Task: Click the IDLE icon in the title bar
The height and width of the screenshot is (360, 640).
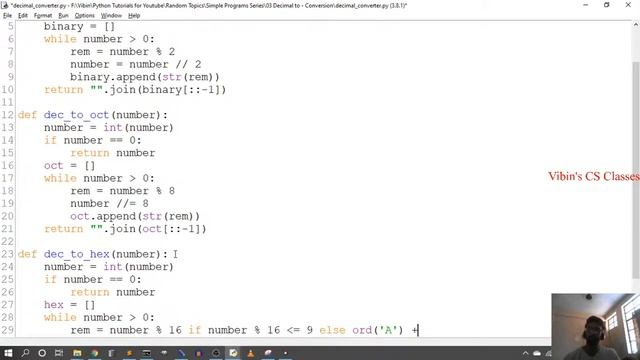Action: pyautogui.click(x=4, y=5)
